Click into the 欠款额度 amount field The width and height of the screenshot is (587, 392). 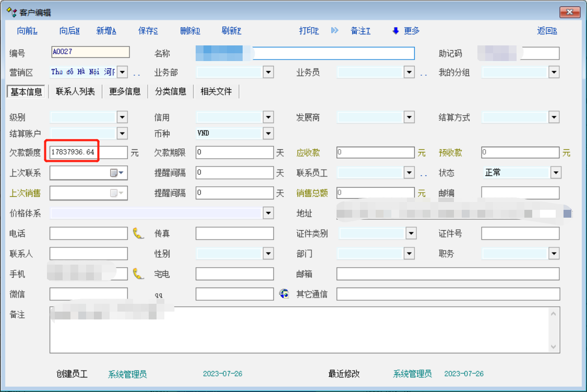(x=88, y=152)
